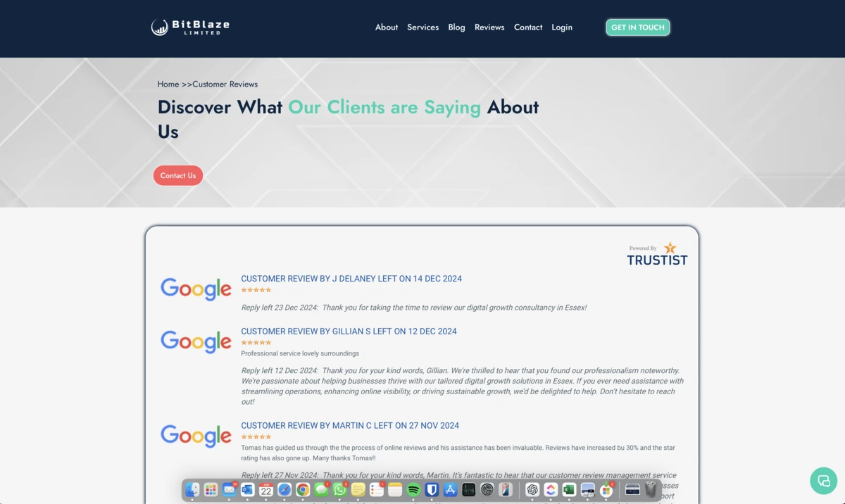Click the Home breadcrumb link
Image resolution: width=845 pixels, height=504 pixels.
tap(168, 84)
